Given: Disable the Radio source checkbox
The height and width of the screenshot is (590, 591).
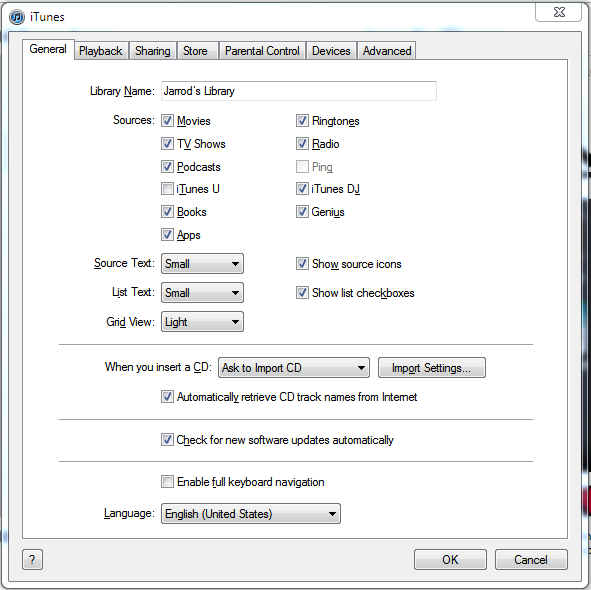Looking at the screenshot, I should tap(302, 144).
